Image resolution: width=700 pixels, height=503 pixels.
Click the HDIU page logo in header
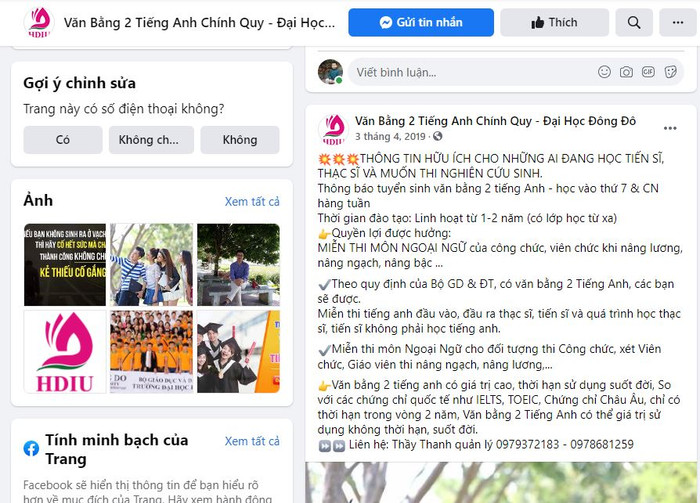(39, 22)
